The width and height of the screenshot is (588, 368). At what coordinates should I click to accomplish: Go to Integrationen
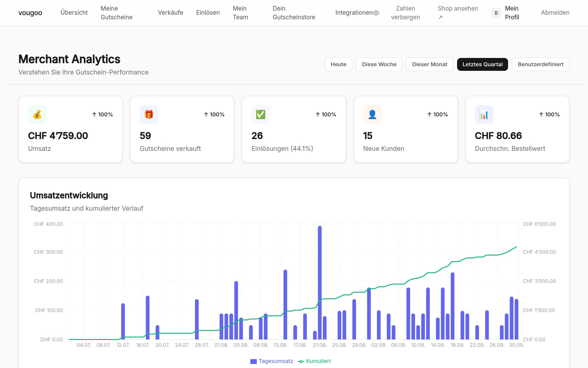click(354, 13)
